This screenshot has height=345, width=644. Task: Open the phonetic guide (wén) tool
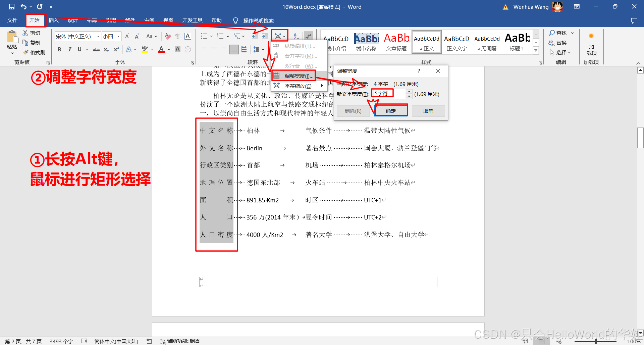click(178, 36)
